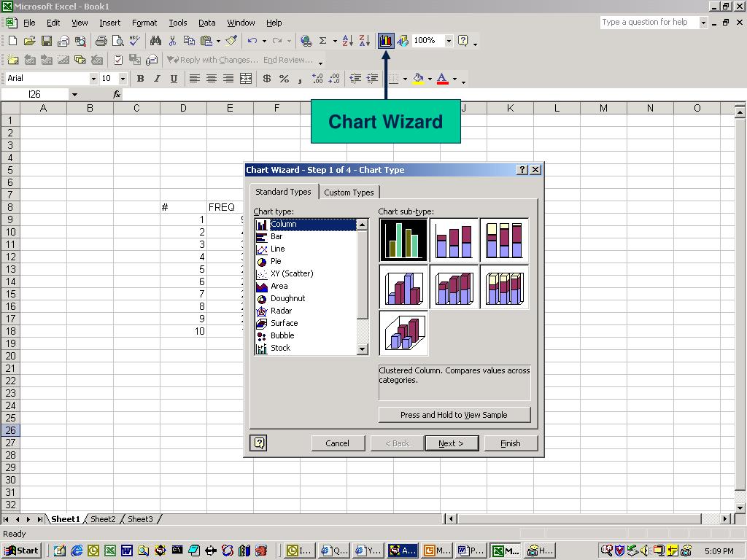The image size is (747, 560).
Task: Click the Internet Explorer quick launch icon
Action: click(76, 551)
